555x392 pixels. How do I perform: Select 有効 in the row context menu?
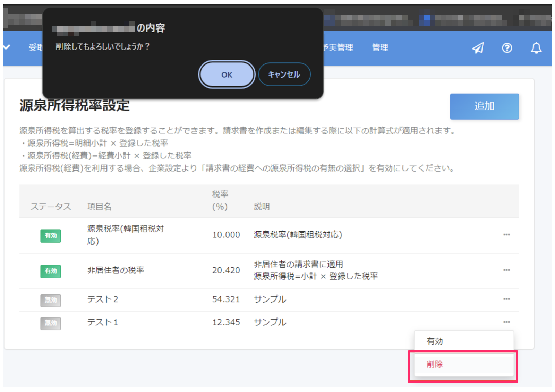[x=464, y=341]
